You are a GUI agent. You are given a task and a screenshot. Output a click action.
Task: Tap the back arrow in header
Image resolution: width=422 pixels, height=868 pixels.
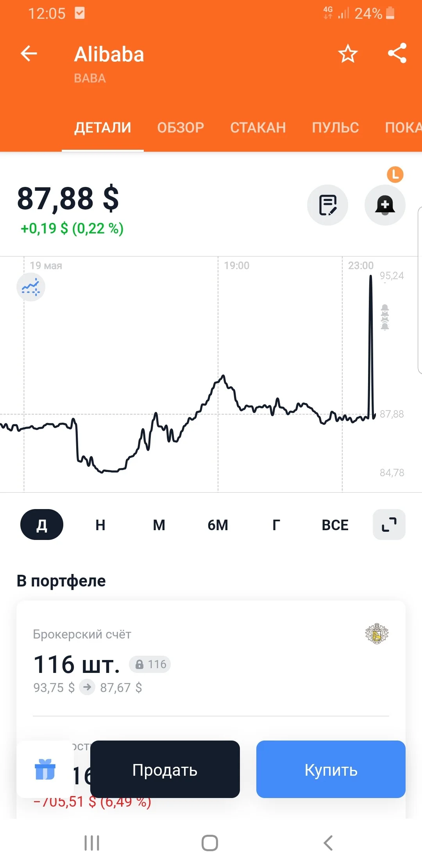click(29, 54)
